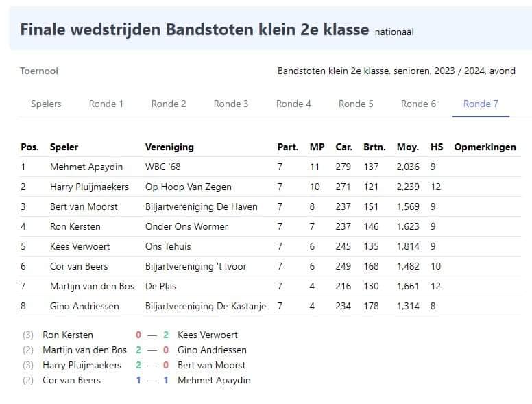
Task: Switch to Ronde 1 tab
Action: click(106, 104)
